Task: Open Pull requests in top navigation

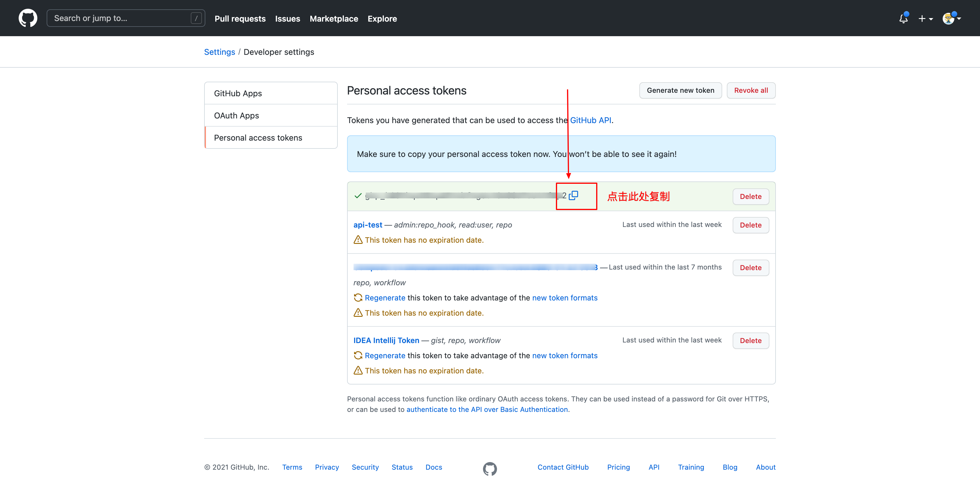Action: 240,19
